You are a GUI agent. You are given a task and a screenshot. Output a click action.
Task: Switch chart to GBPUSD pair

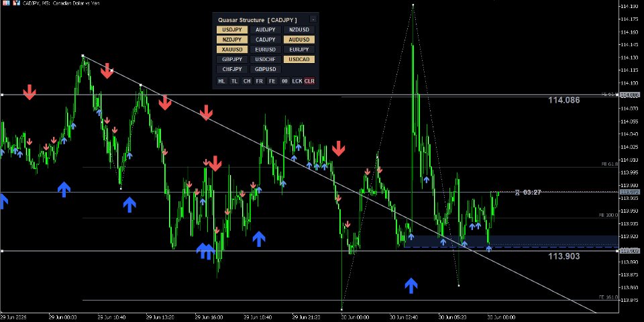[266, 69]
